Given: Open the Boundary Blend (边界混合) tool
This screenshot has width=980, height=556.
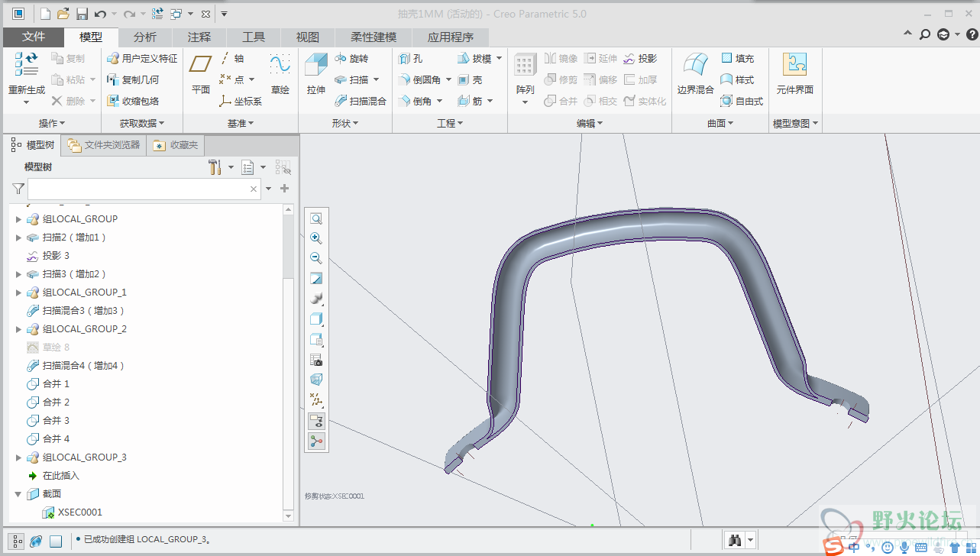Looking at the screenshot, I should (x=695, y=74).
